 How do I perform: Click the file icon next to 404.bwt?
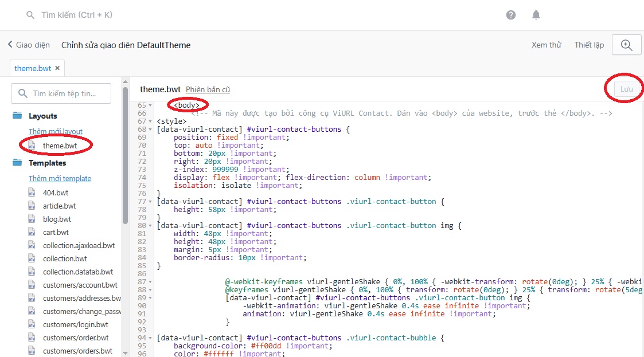(x=32, y=193)
